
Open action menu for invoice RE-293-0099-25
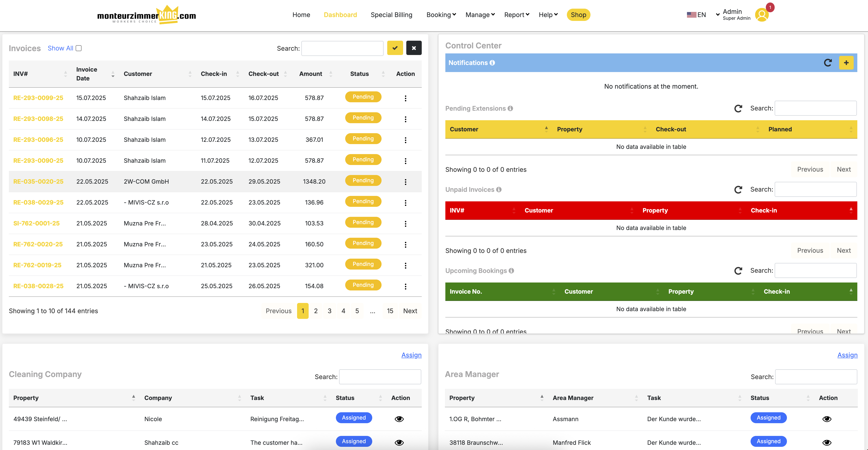(x=405, y=98)
